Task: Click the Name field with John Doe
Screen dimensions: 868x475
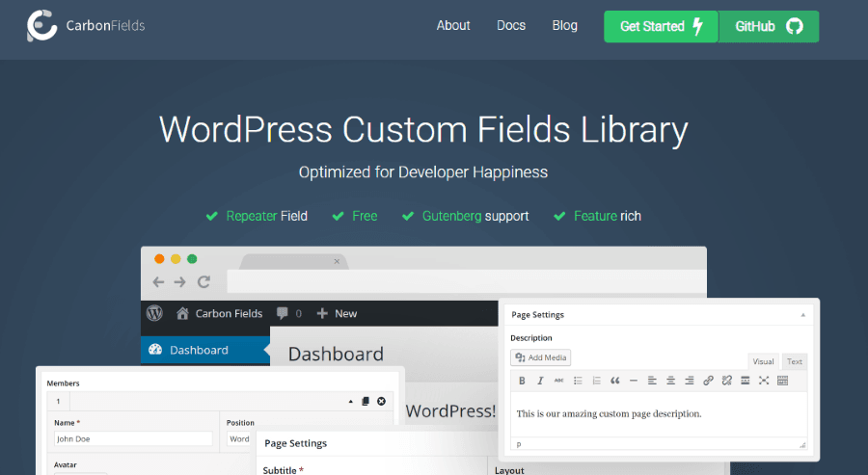Action: (133, 439)
